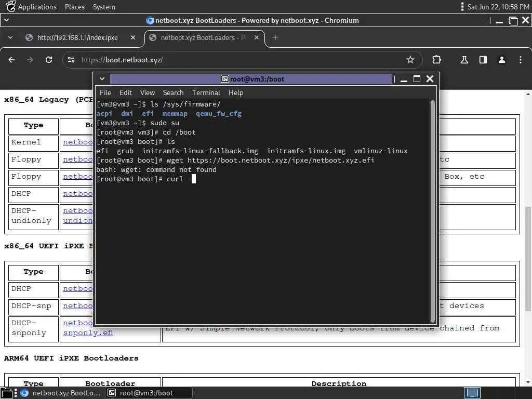Click the desktop logo icon in top panel

click(11, 6)
